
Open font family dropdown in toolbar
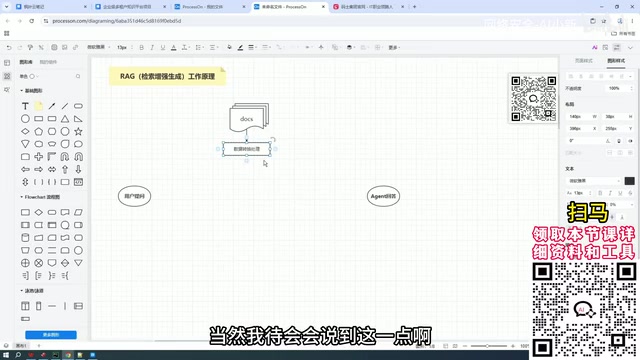point(98,47)
